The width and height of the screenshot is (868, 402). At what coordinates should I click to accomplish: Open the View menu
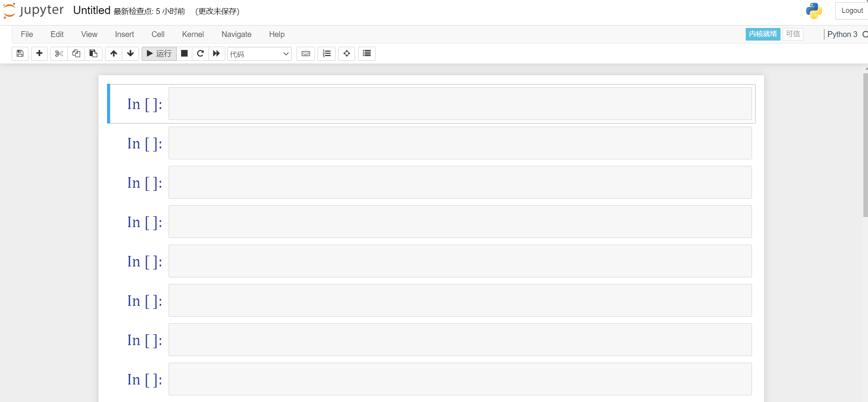pos(89,34)
